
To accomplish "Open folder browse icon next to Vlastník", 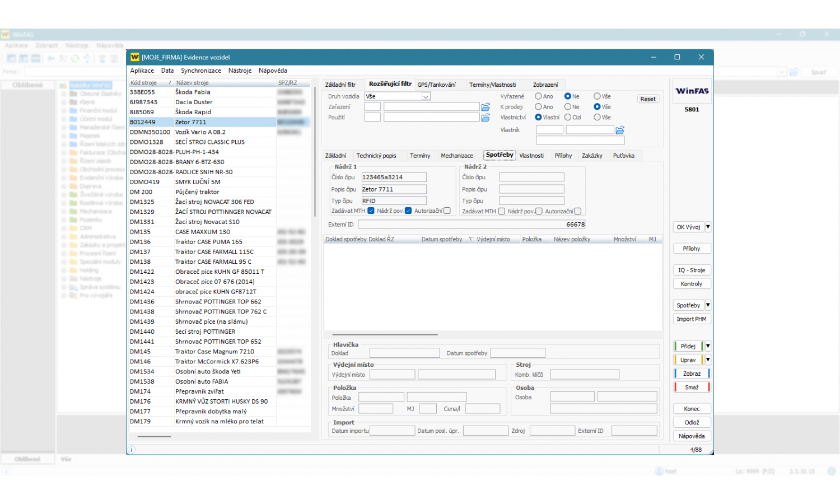I will click(x=620, y=130).
